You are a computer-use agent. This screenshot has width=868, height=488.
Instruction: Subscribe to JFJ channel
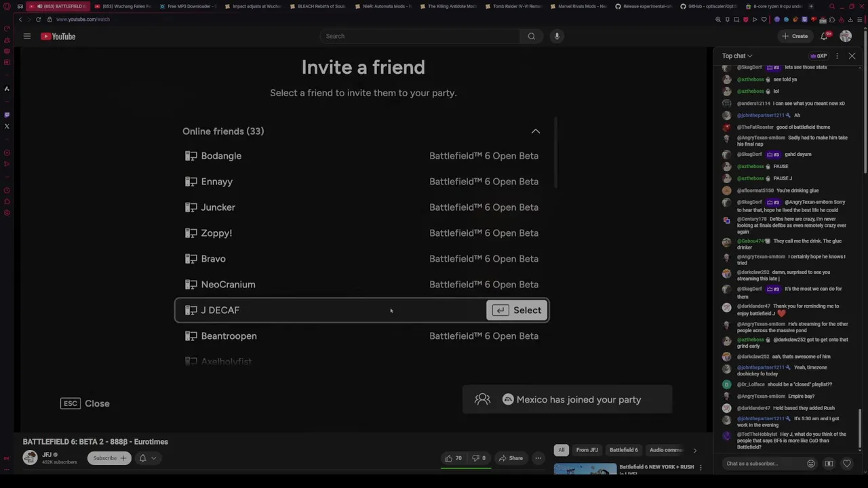[109, 458]
